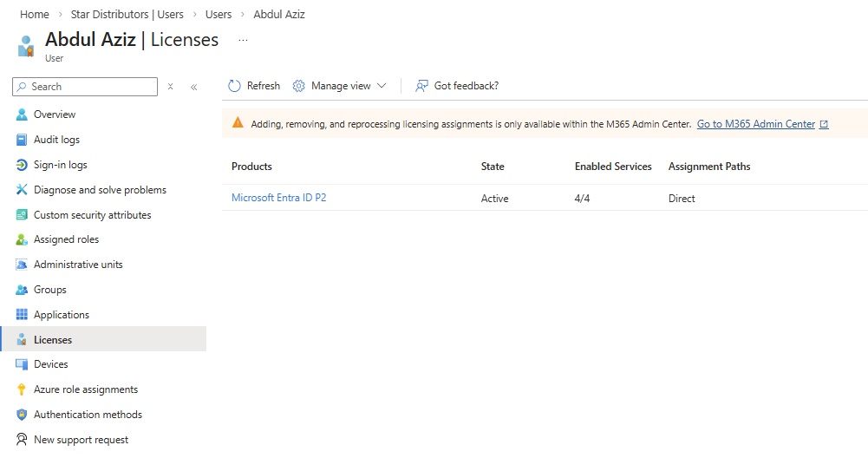Collapse the sidebar with double chevron
868x458 pixels.
(x=193, y=87)
